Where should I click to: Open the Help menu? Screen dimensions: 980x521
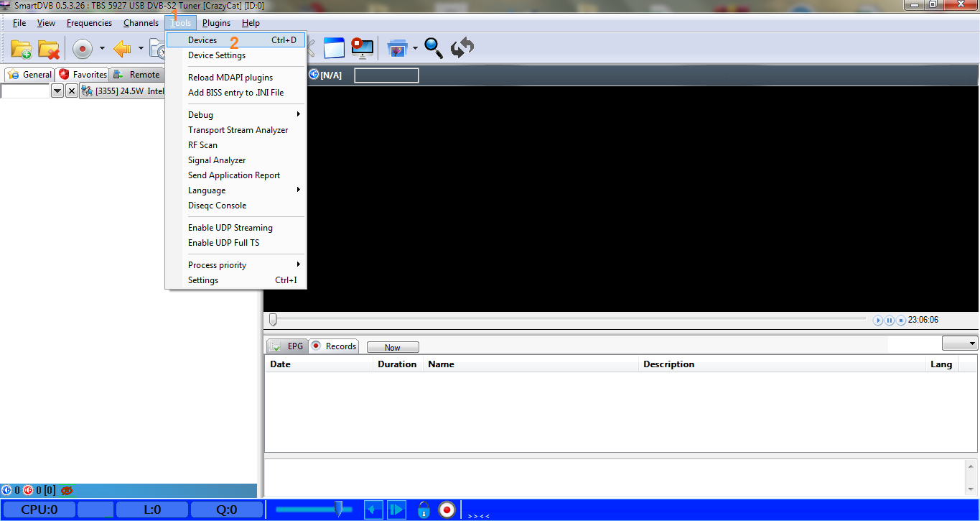click(x=251, y=23)
